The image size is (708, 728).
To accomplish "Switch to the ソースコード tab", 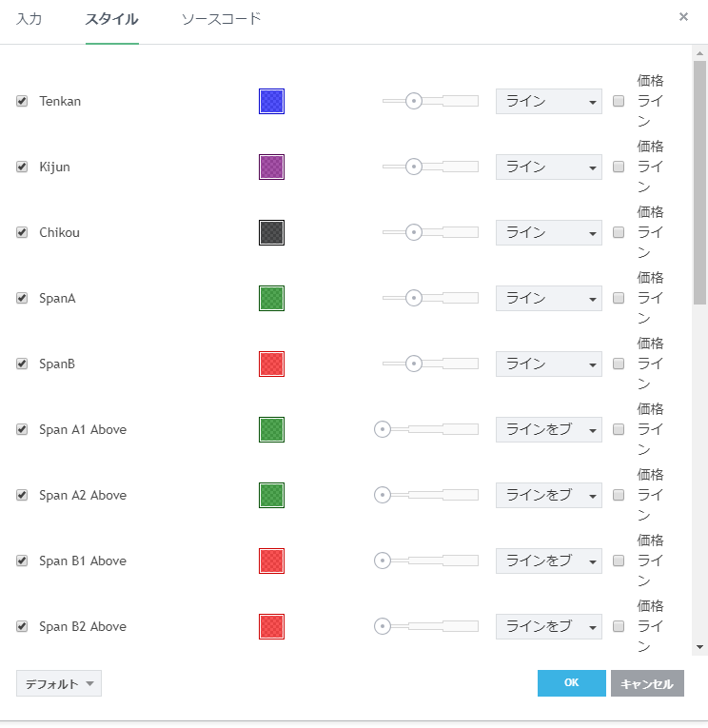I will point(221,19).
